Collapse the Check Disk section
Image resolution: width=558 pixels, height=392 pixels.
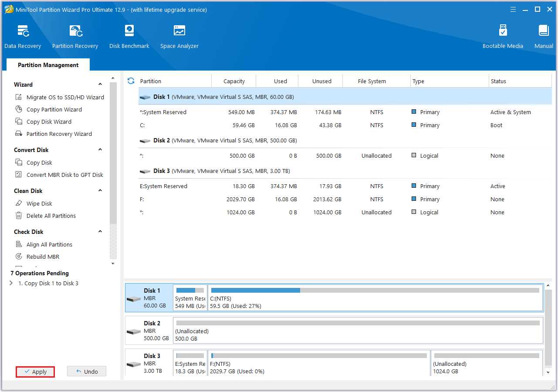click(100, 231)
